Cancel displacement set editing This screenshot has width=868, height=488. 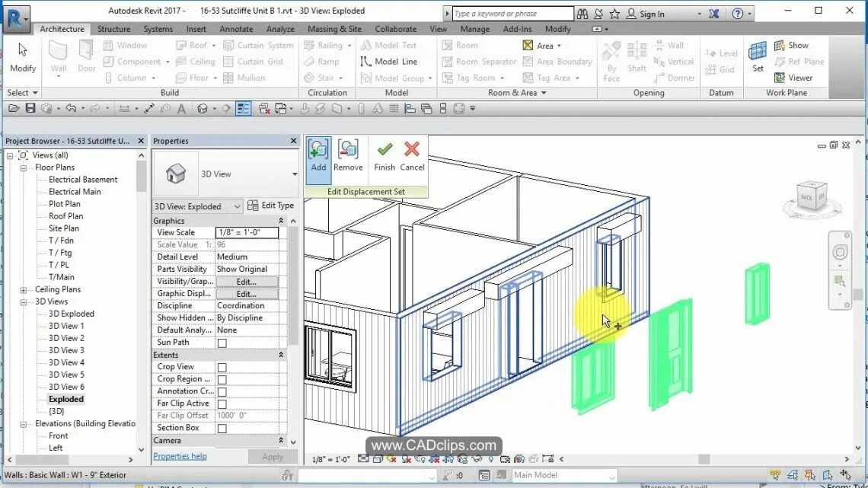(412, 156)
